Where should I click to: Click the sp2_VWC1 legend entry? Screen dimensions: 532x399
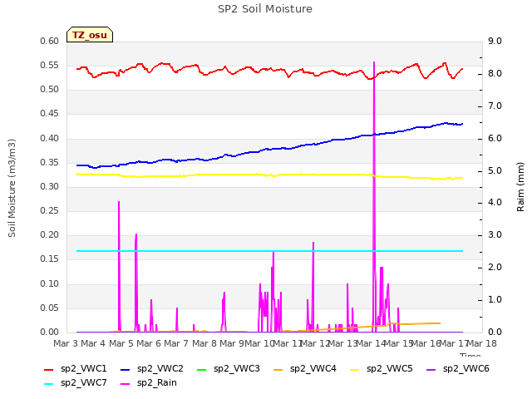tap(76, 368)
